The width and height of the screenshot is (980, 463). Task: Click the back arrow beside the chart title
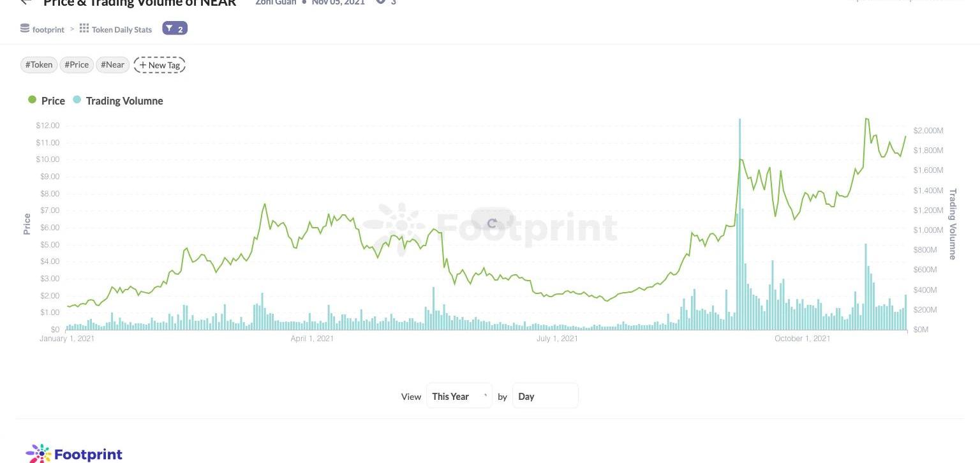coord(26,3)
